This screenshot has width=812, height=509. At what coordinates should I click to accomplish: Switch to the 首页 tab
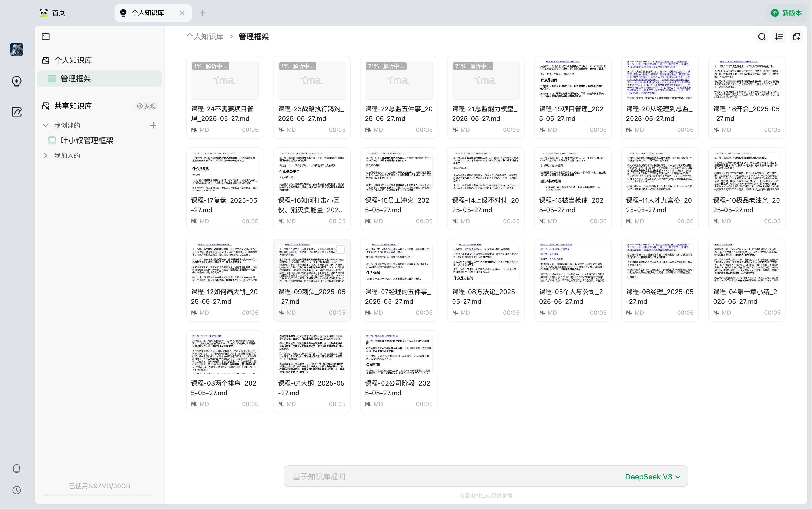tap(59, 13)
